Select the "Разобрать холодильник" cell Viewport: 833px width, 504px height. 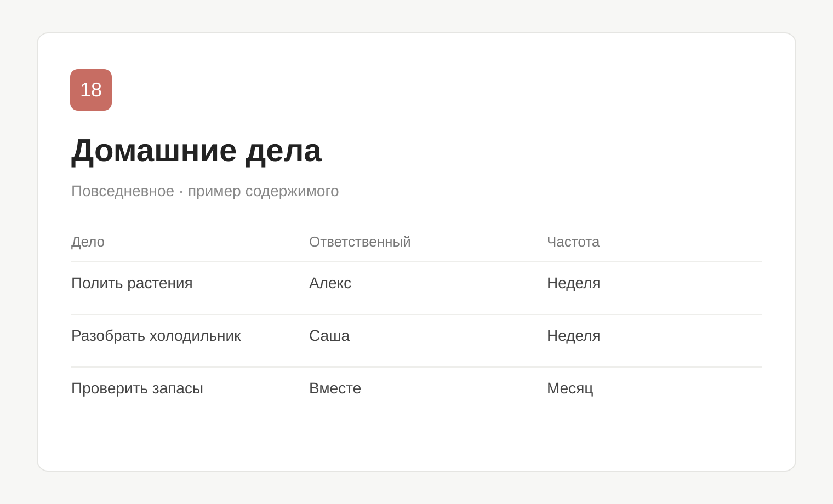point(156,336)
